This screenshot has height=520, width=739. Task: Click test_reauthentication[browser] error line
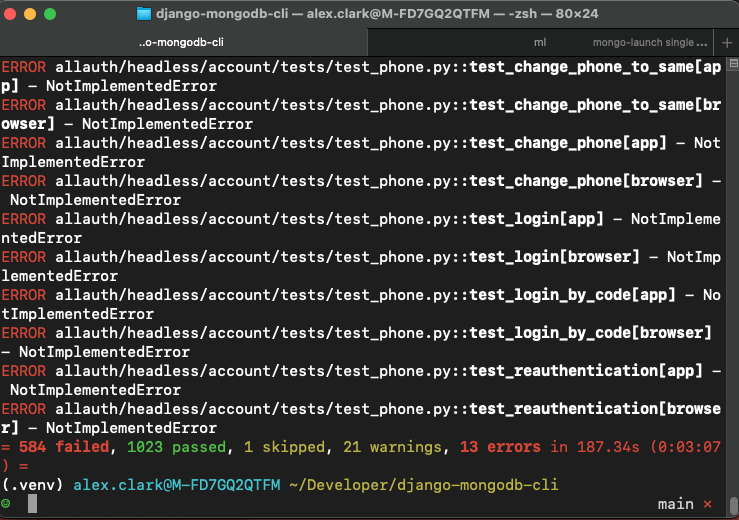[361, 418]
